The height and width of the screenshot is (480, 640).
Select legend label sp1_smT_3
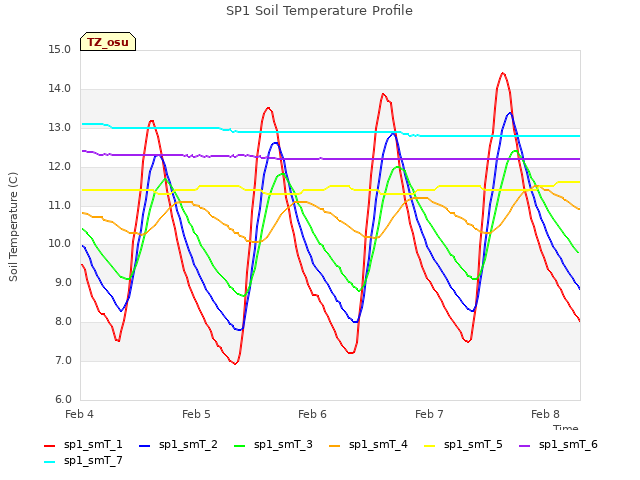pos(283,444)
